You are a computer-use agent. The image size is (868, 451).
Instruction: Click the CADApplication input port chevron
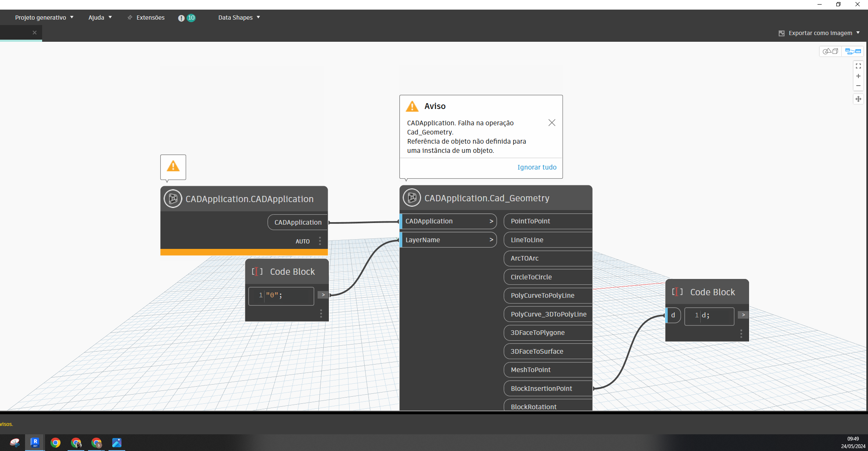tap(491, 221)
